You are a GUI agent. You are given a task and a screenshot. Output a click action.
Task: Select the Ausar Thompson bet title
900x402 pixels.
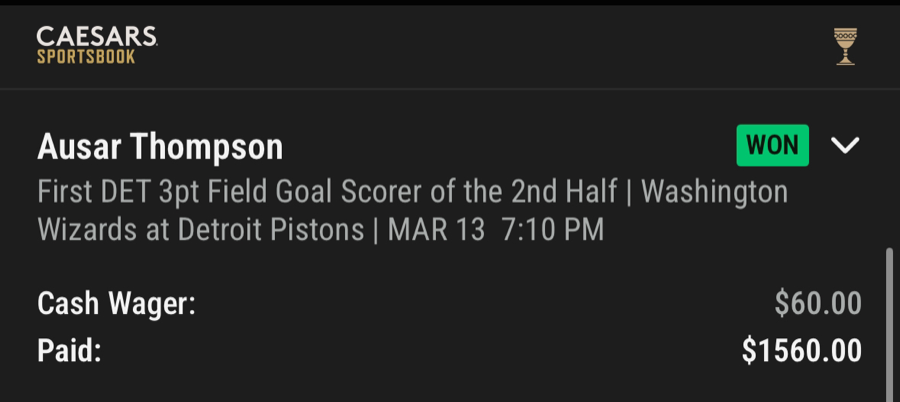[160, 148]
